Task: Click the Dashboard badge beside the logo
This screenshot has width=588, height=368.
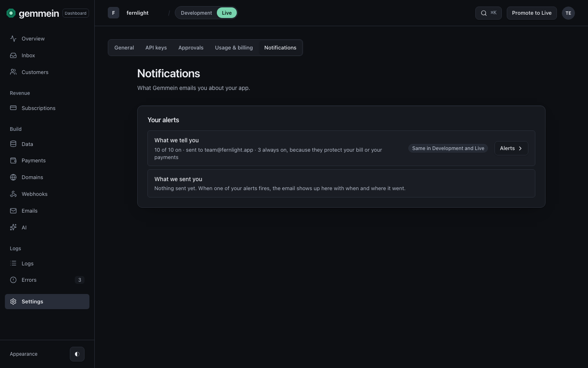Action: 76,13
